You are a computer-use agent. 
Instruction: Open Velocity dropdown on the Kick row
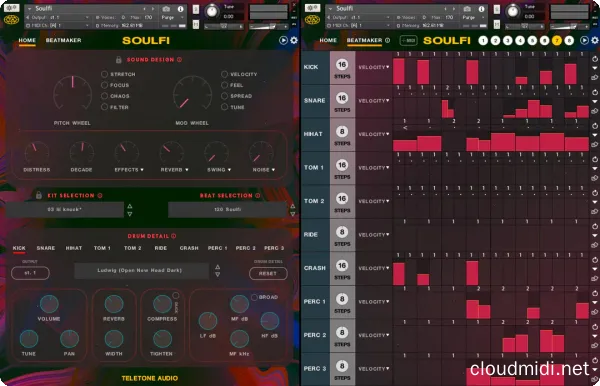(x=373, y=67)
